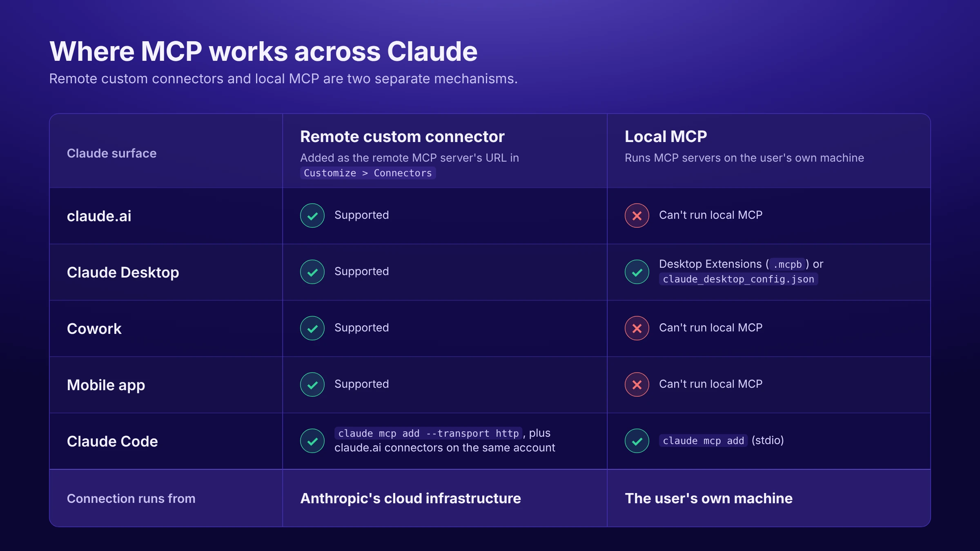Click the 'Remote custom connector' column heading

(x=402, y=137)
